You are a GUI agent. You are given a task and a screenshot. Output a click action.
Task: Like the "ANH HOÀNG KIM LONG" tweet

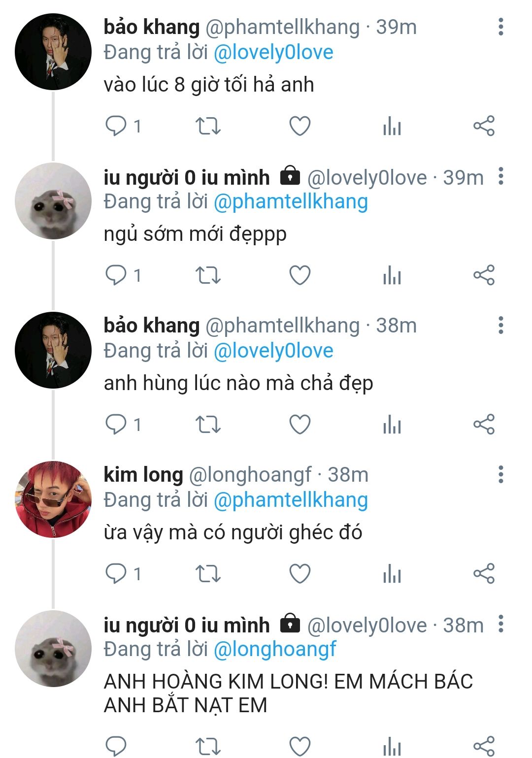click(x=299, y=746)
